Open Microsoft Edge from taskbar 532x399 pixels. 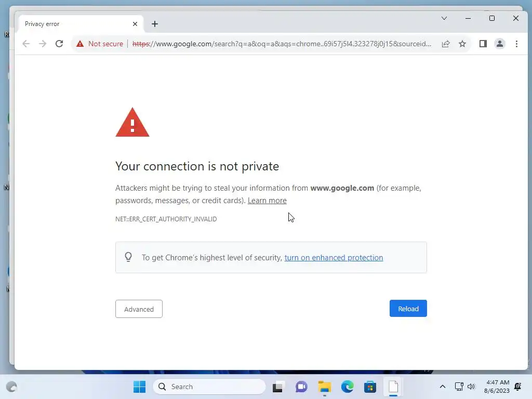348,387
